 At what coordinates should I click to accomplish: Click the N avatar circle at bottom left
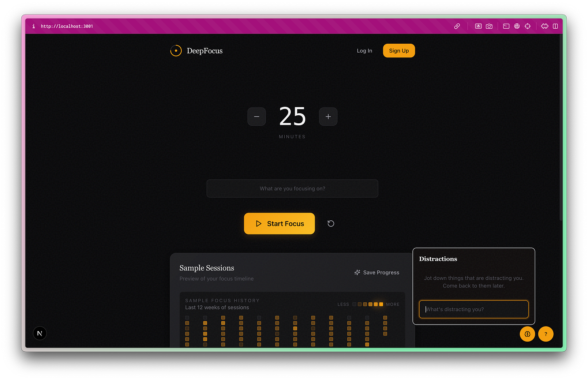(x=40, y=333)
